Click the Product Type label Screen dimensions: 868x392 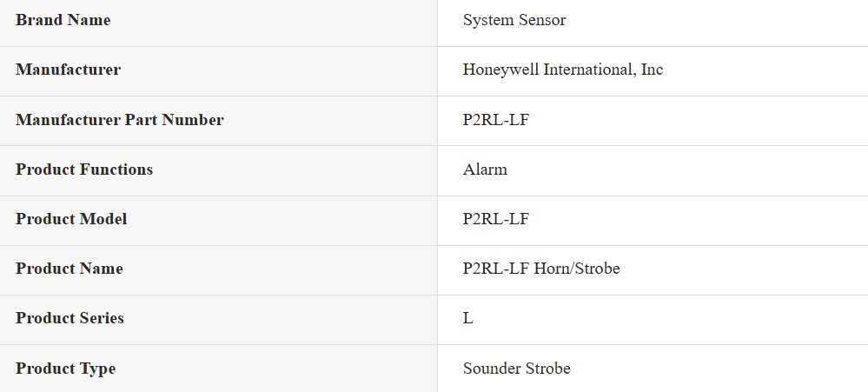click(x=66, y=369)
